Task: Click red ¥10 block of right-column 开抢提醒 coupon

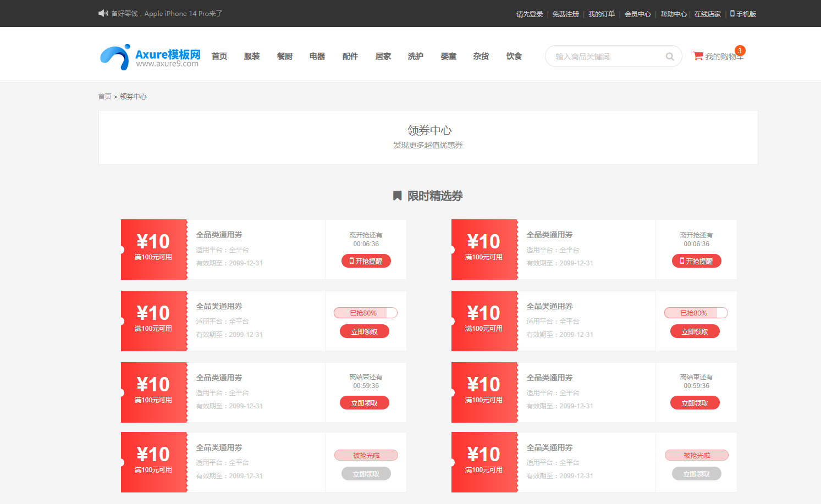Action: point(484,250)
